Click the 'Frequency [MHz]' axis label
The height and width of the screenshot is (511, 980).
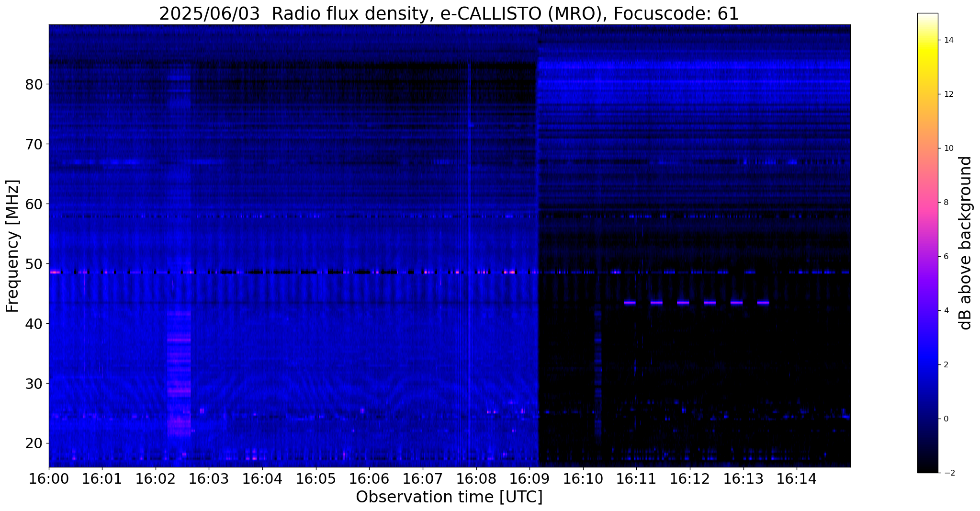pyautogui.click(x=12, y=246)
